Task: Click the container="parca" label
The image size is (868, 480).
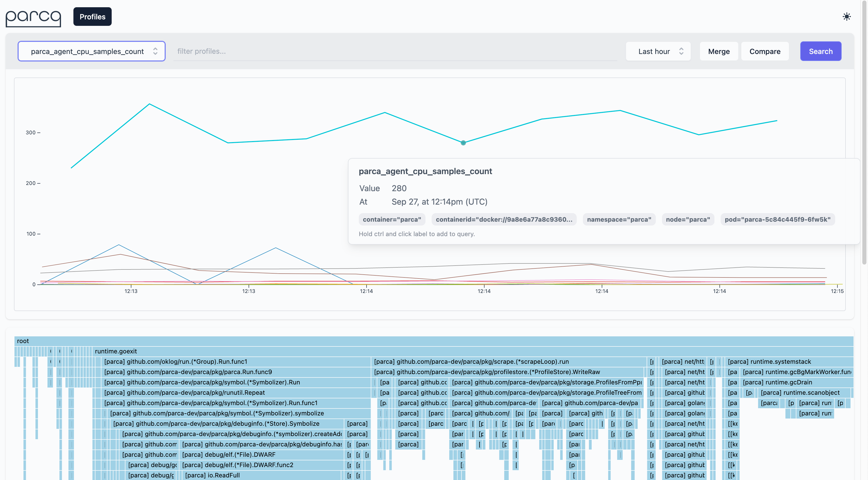Action: tap(392, 219)
